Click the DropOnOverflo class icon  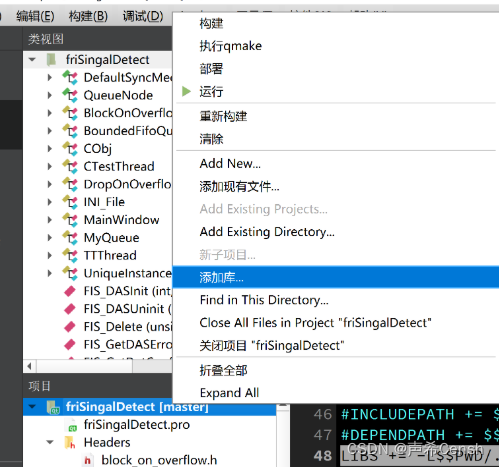coord(70,184)
